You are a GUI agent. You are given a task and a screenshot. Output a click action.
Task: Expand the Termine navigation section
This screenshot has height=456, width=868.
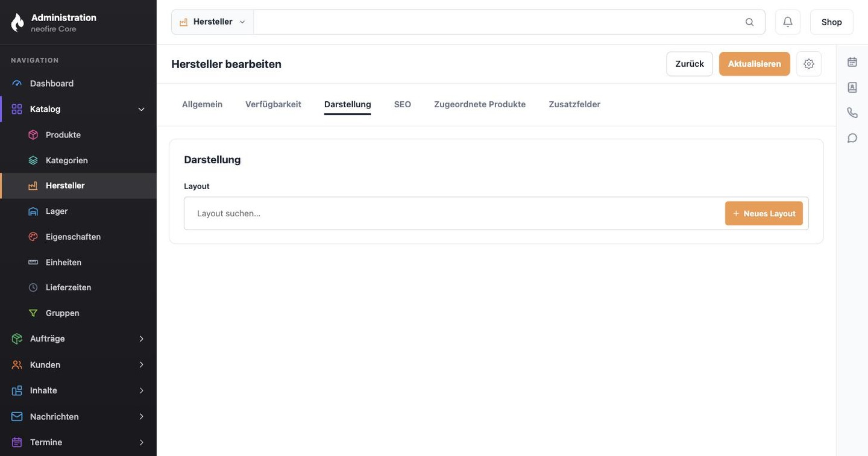[x=142, y=443]
